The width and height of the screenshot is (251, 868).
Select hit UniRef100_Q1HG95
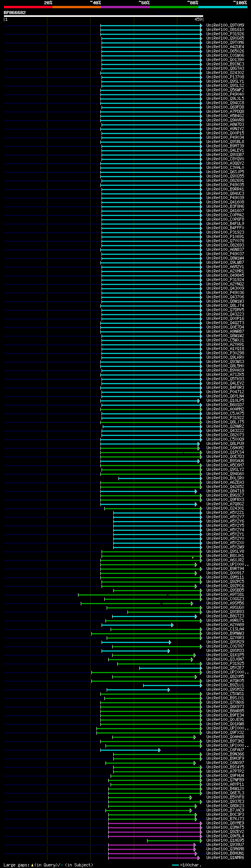pos(225,841)
